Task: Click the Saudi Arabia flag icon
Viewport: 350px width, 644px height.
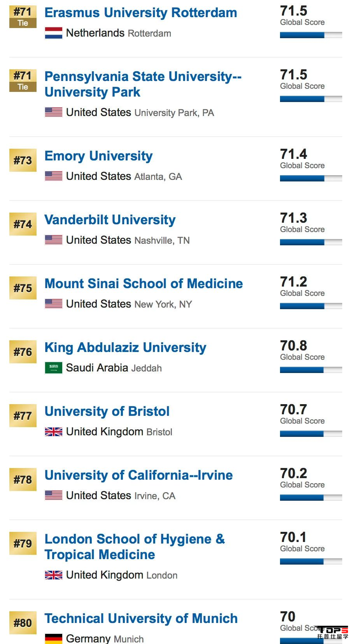Action: 53,368
